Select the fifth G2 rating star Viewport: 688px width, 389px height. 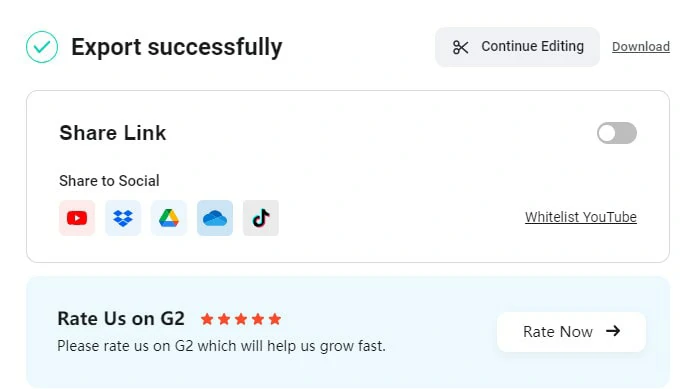275,319
